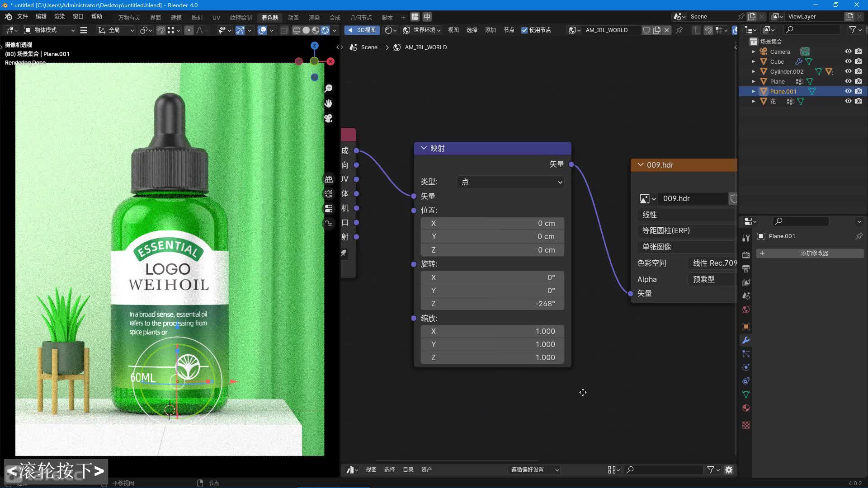Viewport: 868px width, 488px height.
Task: Open the 渲染 top menu
Action: point(60,16)
